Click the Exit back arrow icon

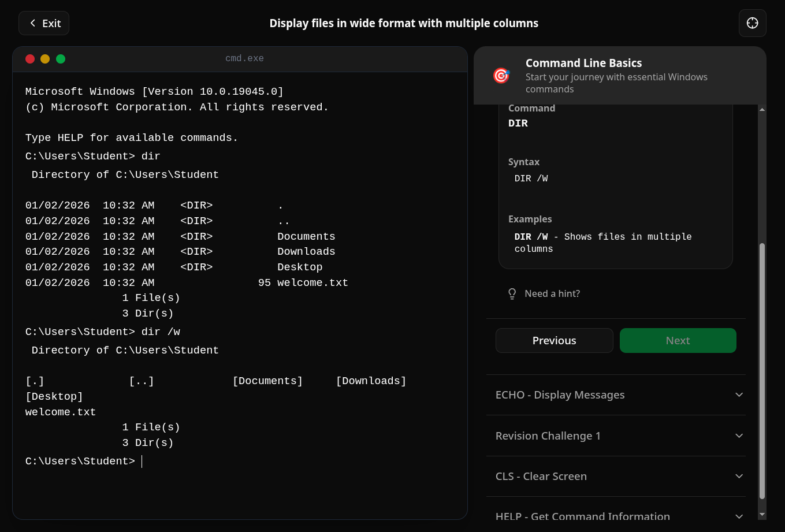33,23
